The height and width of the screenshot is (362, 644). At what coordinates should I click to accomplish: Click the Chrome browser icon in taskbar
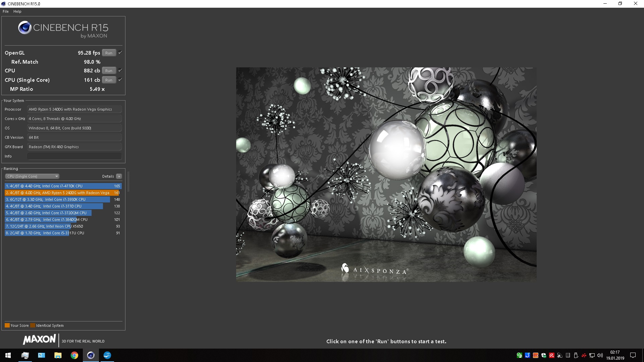pyautogui.click(x=74, y=355)
